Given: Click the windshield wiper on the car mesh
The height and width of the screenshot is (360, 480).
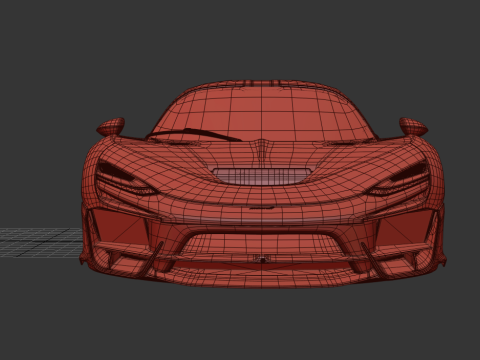Looking at the screenshot, I should click(x=194, y=134).
